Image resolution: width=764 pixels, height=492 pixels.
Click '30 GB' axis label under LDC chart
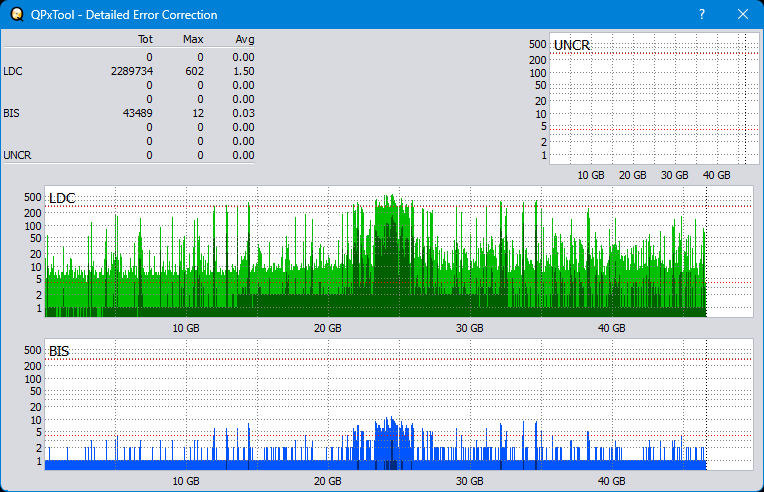470,328
